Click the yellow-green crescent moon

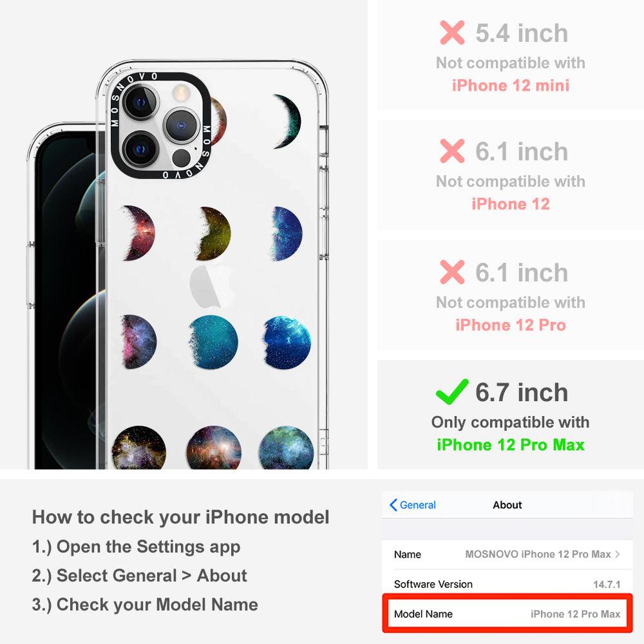214,233
